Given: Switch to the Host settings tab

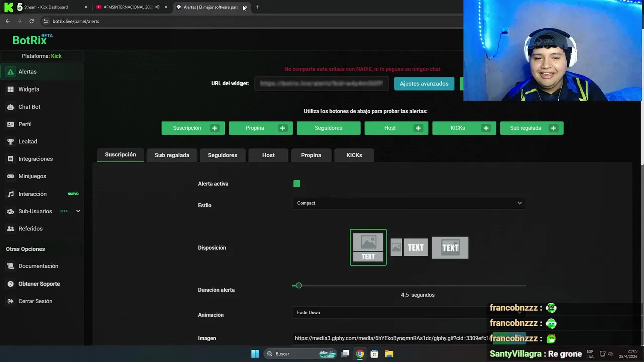Looking at the screenshot, I should pyautogui.click(x=268, y=155).
